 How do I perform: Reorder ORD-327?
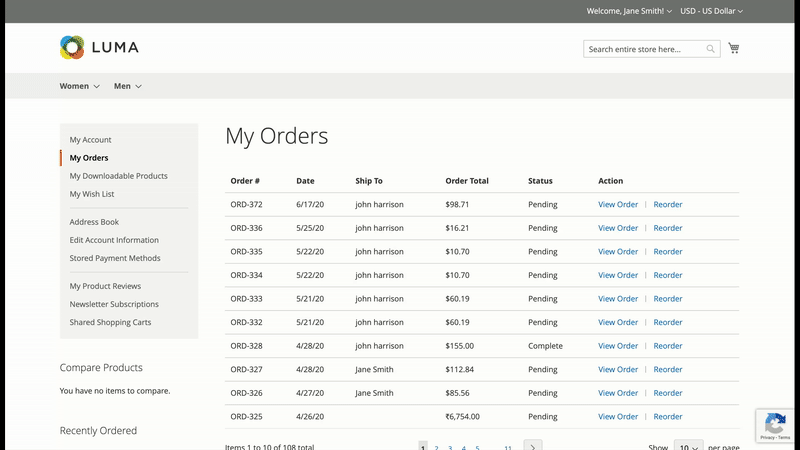tap(667, 369)
